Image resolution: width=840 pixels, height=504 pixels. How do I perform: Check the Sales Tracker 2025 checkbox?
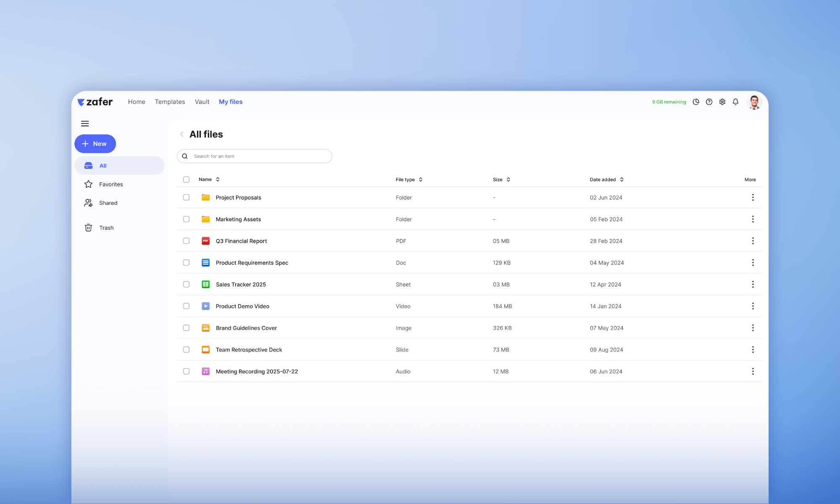click(186, 284)
